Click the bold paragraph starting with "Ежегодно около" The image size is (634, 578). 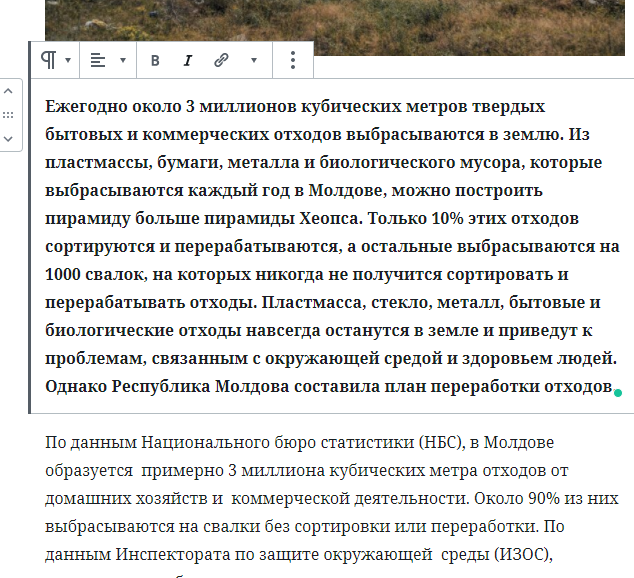pos(332,246)
